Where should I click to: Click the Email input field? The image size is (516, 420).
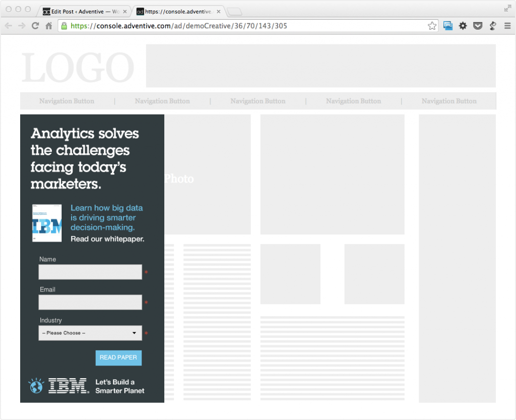90,303
